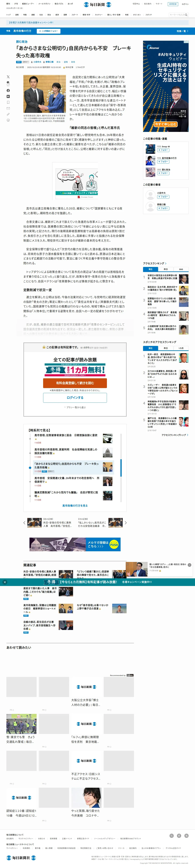
Task: Click the keyword search input
Action: 177,15
